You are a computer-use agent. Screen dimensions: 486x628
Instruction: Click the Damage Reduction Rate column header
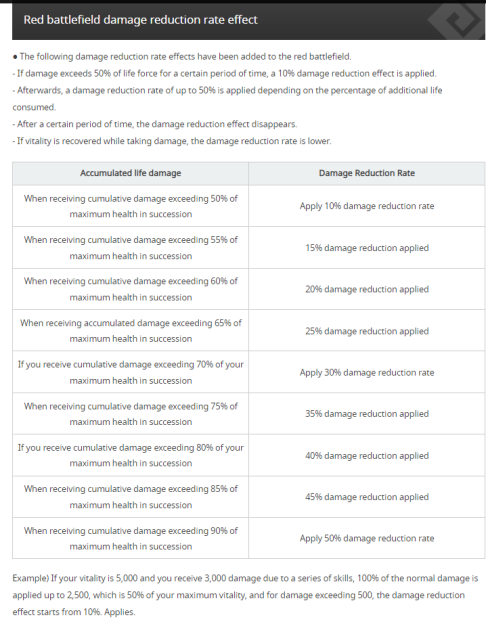[x=367, y=173]
